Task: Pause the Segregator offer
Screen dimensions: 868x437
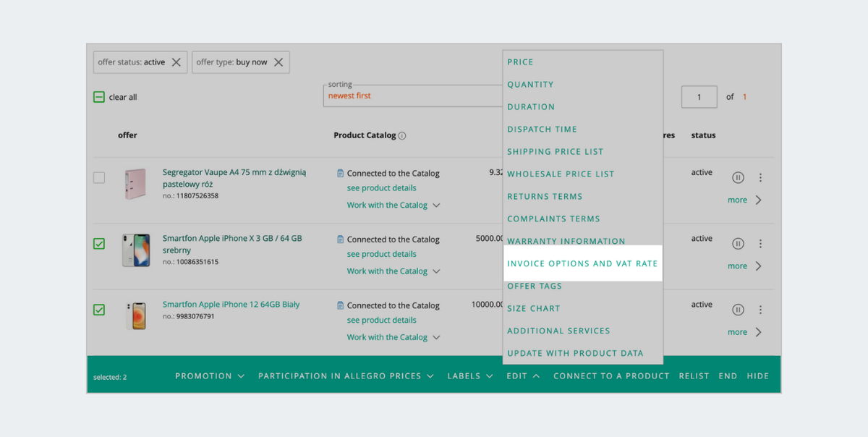Action: [x=738, y=177]
